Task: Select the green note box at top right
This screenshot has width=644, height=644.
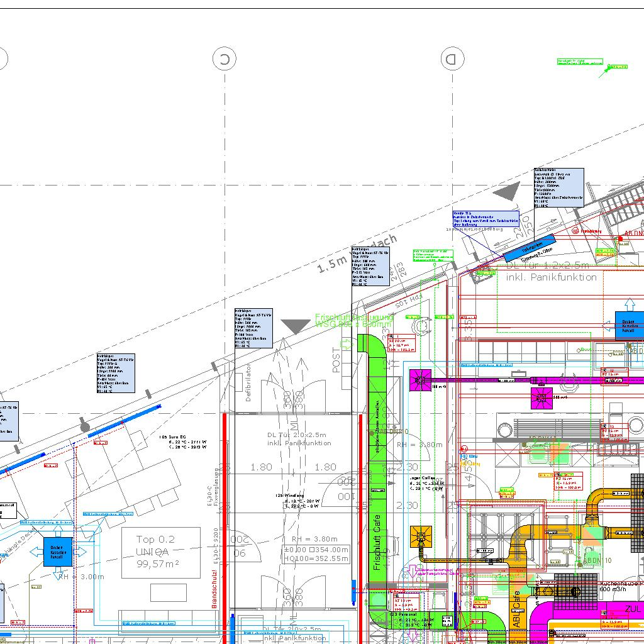Action: 580,62
